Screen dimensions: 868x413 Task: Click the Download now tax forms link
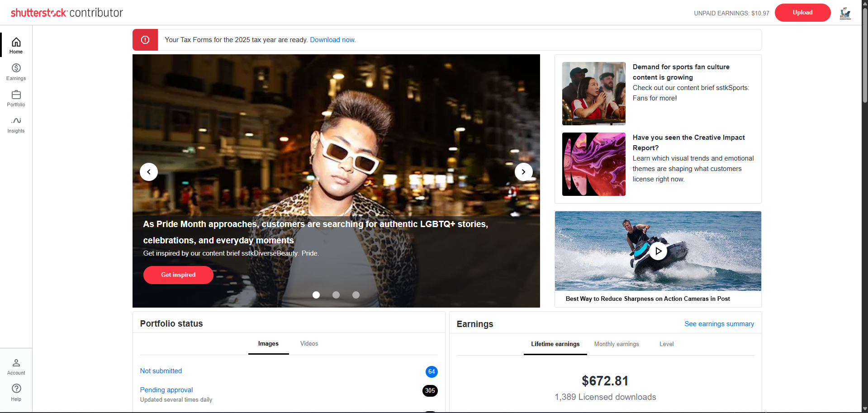332,40
